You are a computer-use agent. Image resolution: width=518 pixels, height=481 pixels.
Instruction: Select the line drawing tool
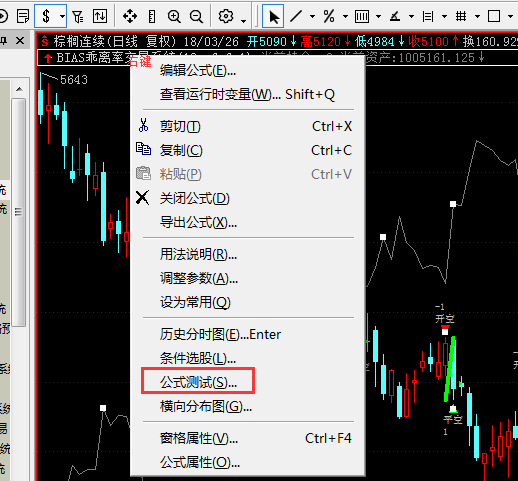point(296,16)
